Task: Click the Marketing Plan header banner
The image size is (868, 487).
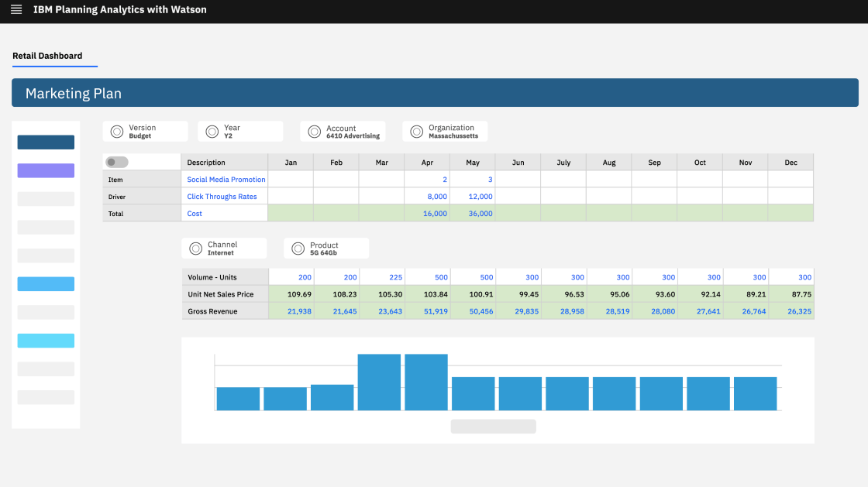Action: click(435, 93)
